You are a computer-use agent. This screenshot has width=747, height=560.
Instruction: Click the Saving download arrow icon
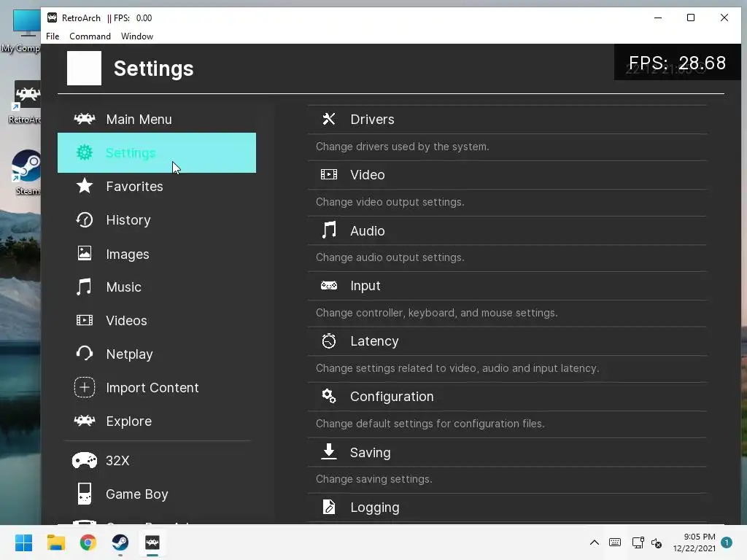coord(329,451)
